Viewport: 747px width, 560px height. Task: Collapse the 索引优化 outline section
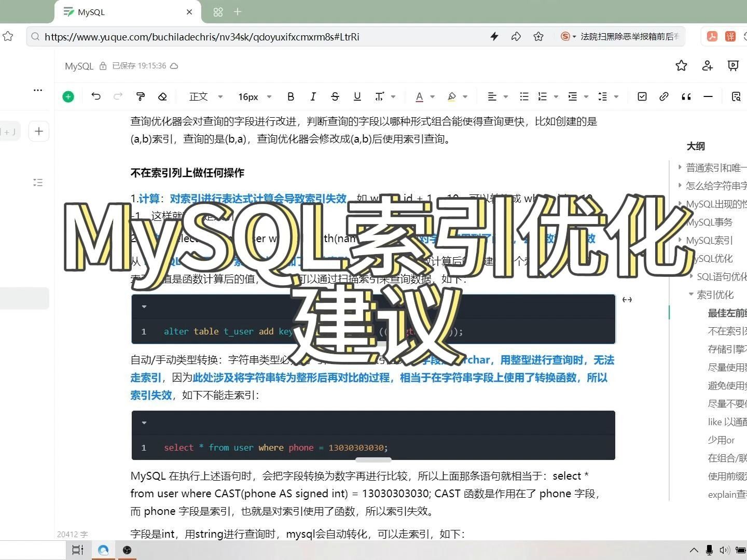(691, 294)
